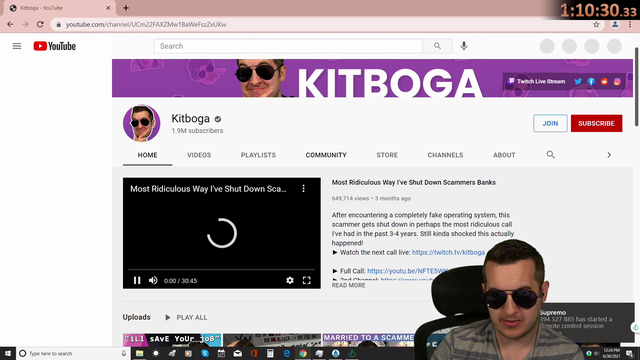Image resolution: width=640 pixels, height=360 pixels.
Task: Open a new Chrome tab
Action: click(x=126, y=8)
